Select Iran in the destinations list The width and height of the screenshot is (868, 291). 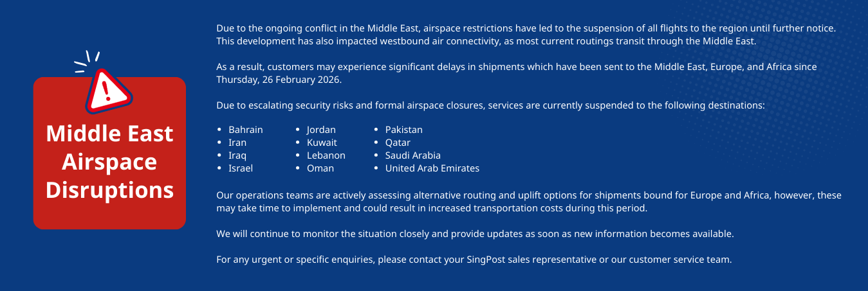[237, 143]
